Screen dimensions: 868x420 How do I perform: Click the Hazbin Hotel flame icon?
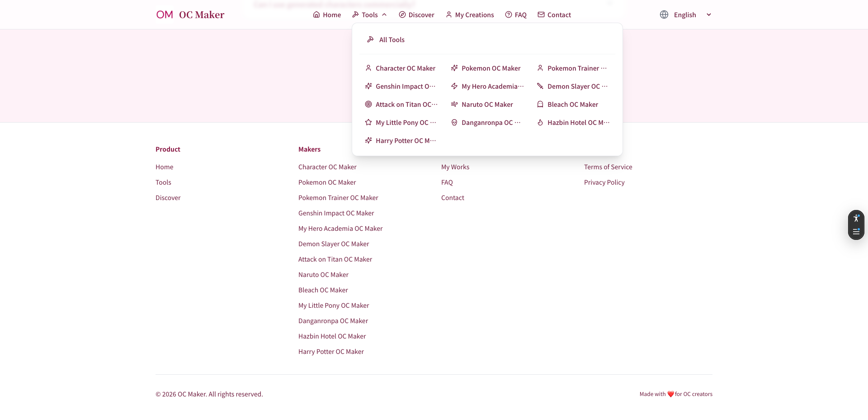click(540, 122)
